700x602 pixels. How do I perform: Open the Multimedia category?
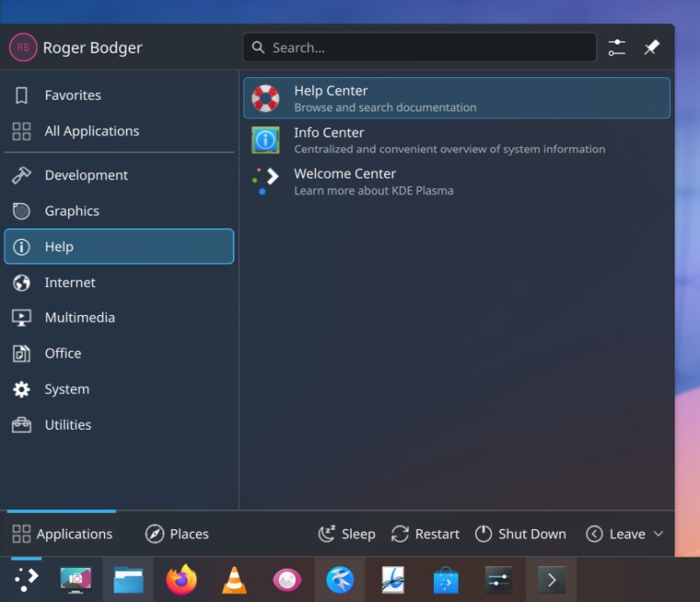coord(119,318)
